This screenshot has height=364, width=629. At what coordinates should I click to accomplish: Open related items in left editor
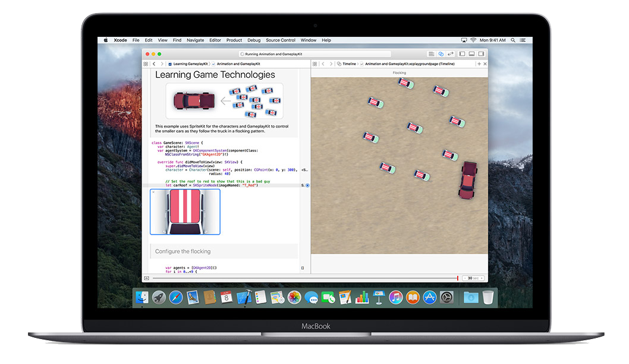click(x=146, y=64)
